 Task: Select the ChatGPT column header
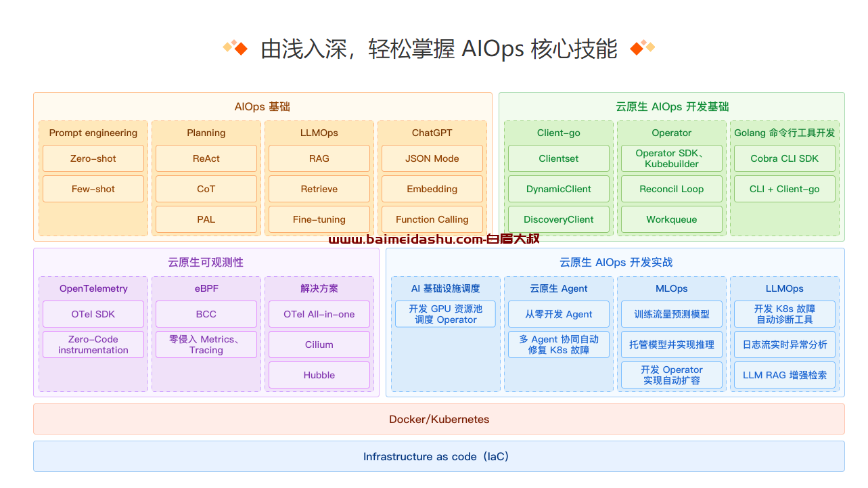pos(432,133)
